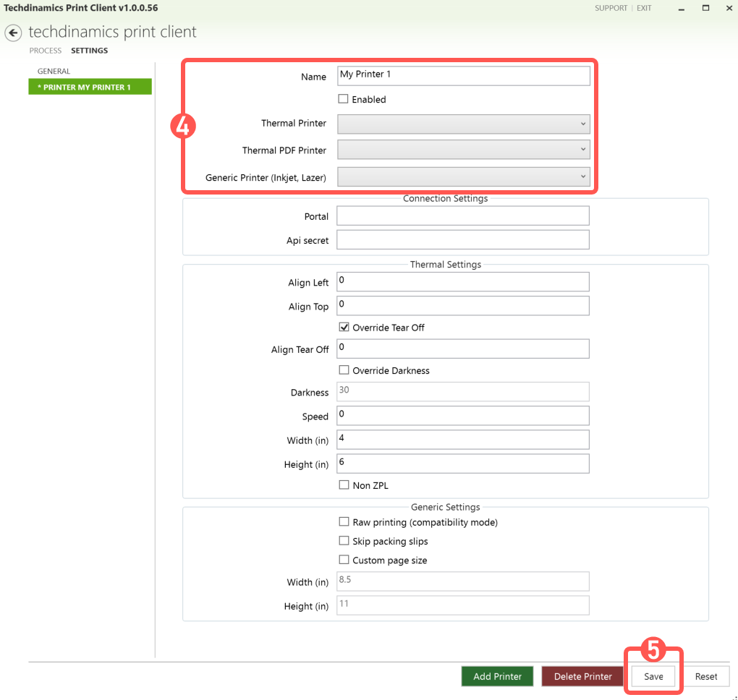Edit thermal Height (in) field showing 6
Screen dimensions: 738x700
462,464
